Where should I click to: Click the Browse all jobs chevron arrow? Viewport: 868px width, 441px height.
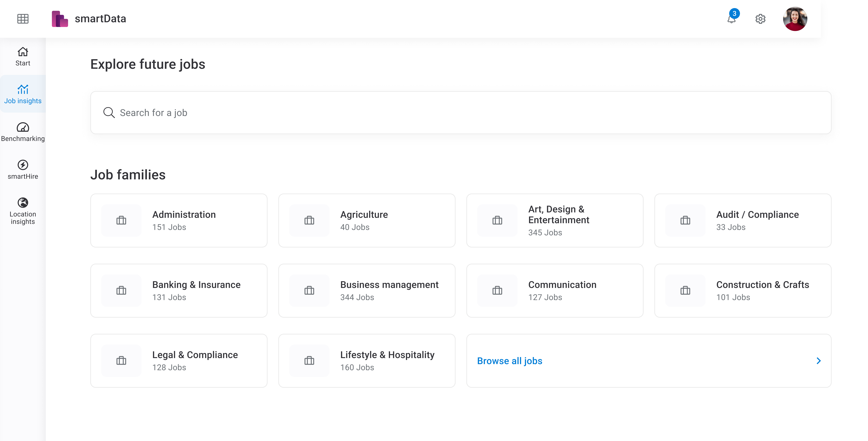pos(819,361)
